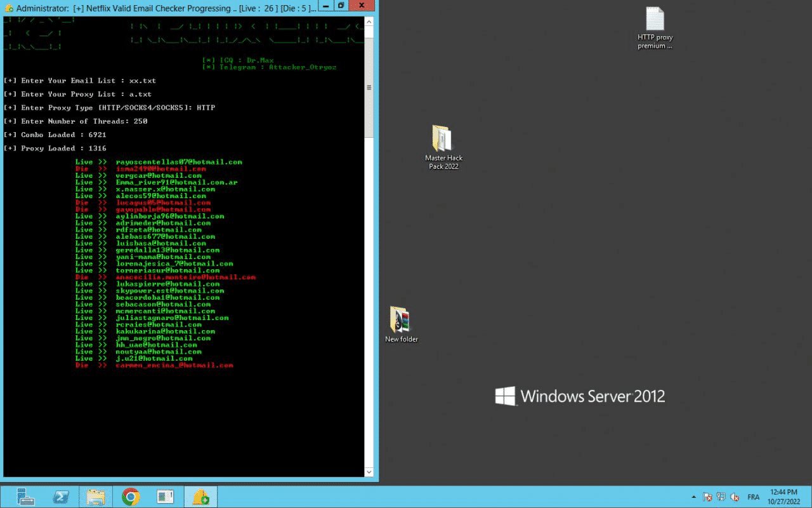Open the FRA input language selector
Viewport: 812px width, 508px height.
click(754, 497)
